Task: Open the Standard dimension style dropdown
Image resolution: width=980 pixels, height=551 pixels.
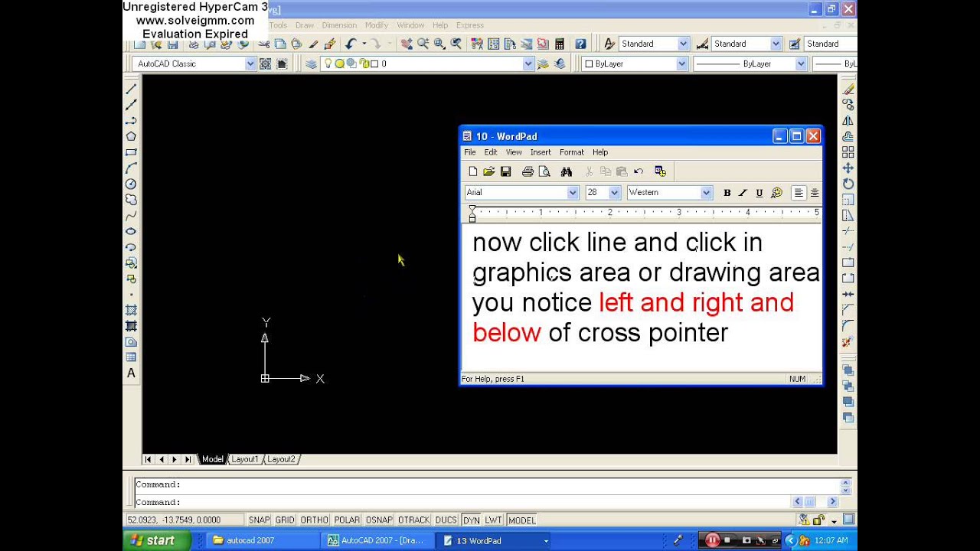Action: [x=776, y=44]
